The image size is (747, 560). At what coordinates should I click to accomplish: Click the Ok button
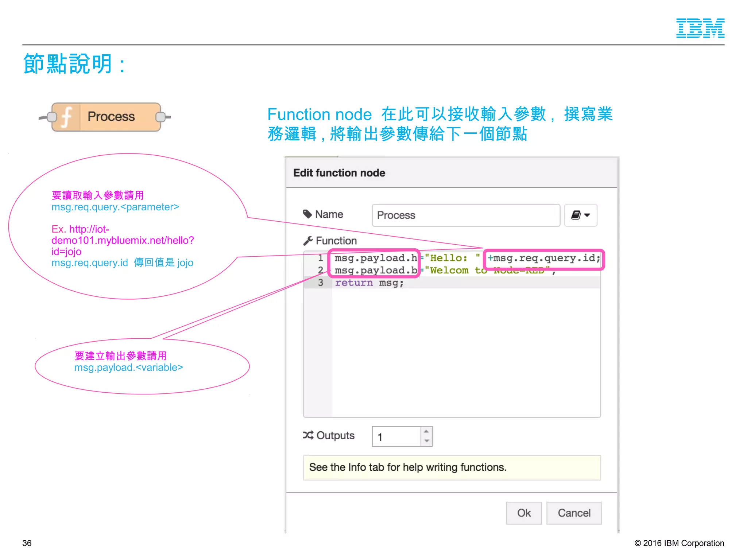click(524, 513)
